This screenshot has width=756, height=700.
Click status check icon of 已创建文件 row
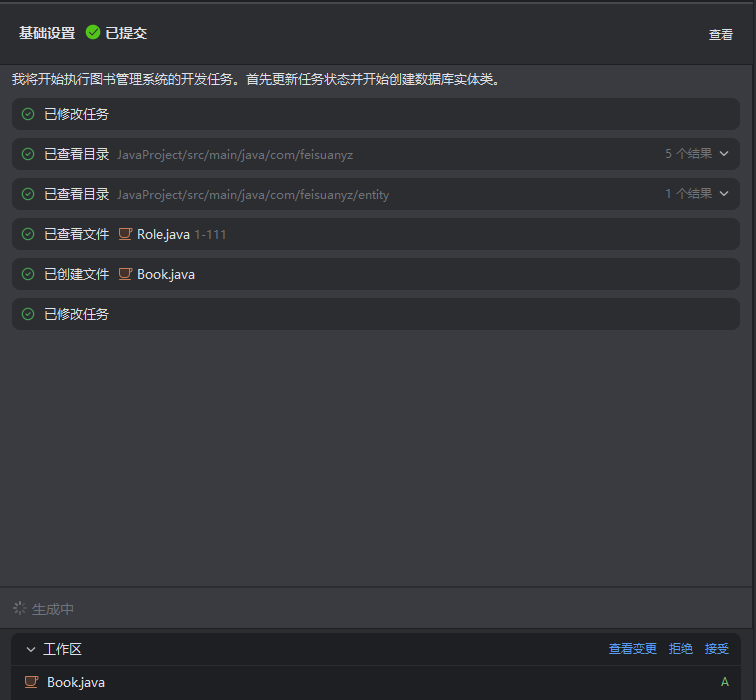pyautogui.click(x=28, y=274)
